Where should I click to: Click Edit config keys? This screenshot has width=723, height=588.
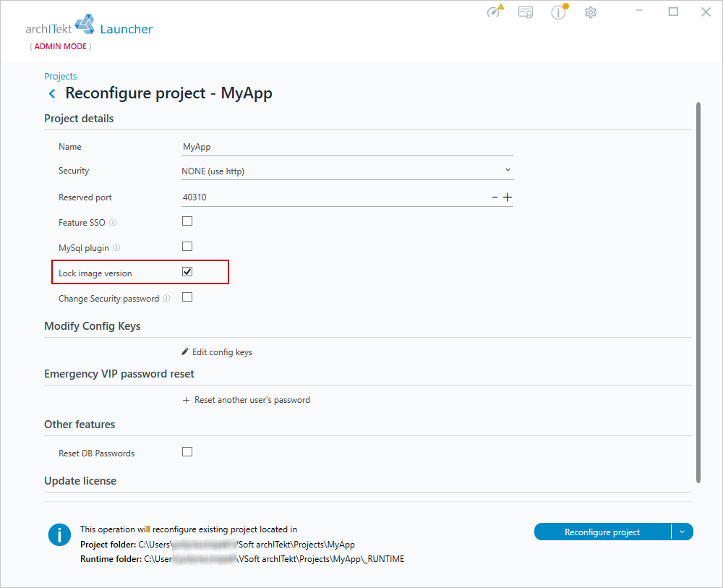[217, 352]
